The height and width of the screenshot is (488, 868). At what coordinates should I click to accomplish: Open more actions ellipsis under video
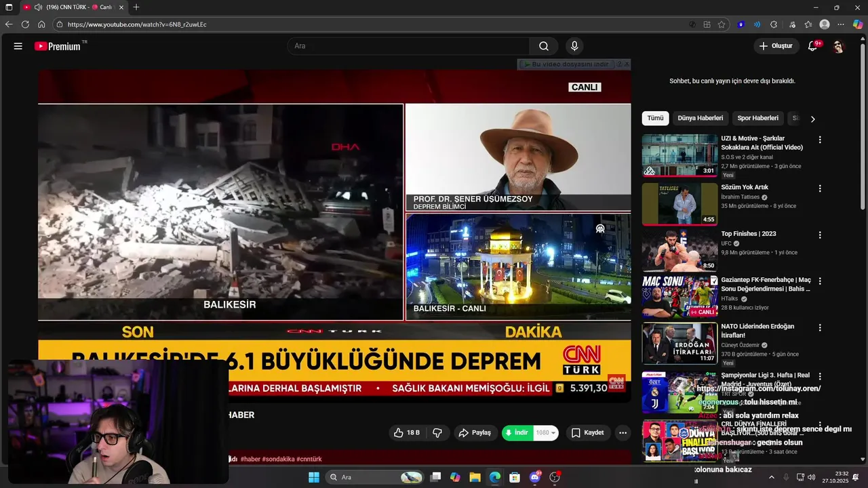coord(623,432)
